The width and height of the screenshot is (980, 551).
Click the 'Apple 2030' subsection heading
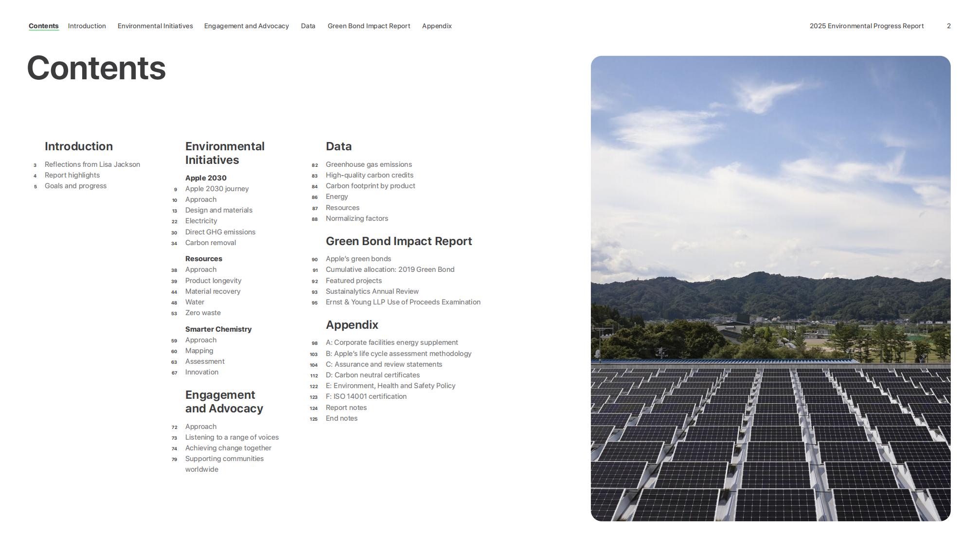[x=206, y=178]
